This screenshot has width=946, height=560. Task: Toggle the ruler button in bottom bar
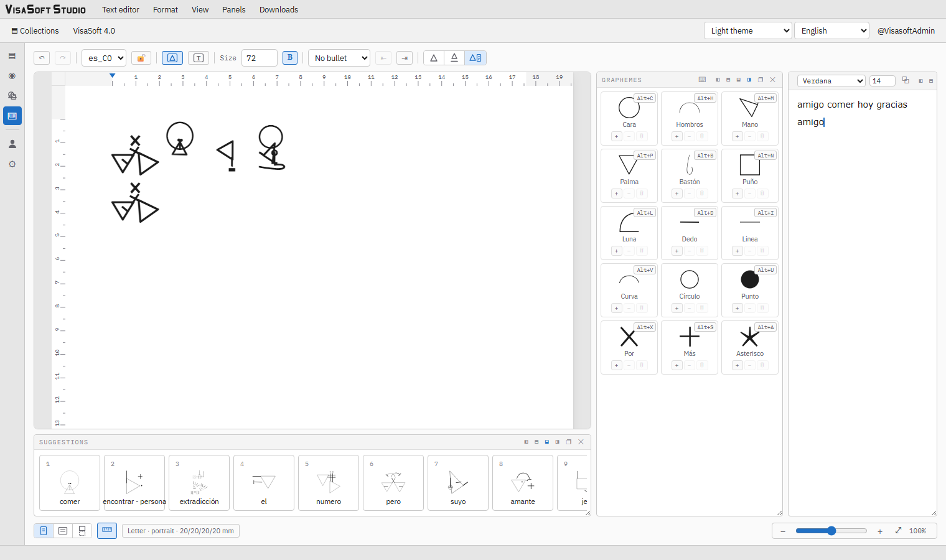(107, 531)
